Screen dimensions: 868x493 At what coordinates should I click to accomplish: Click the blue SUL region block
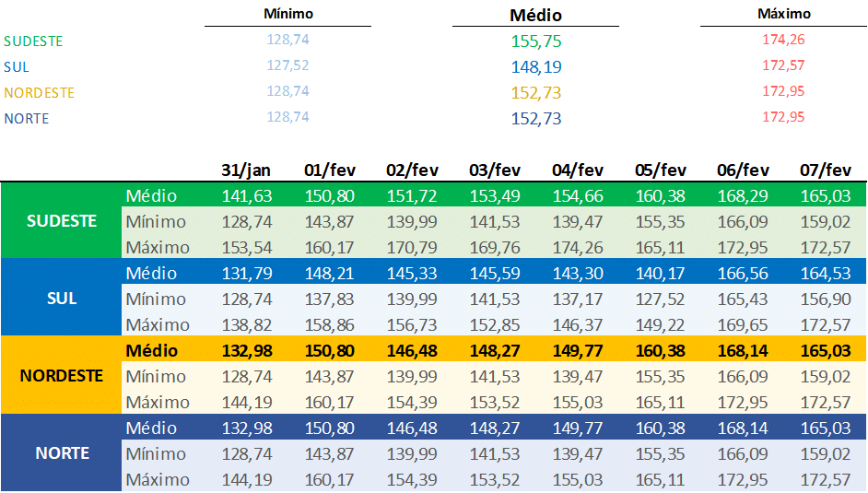pos(62,299)
